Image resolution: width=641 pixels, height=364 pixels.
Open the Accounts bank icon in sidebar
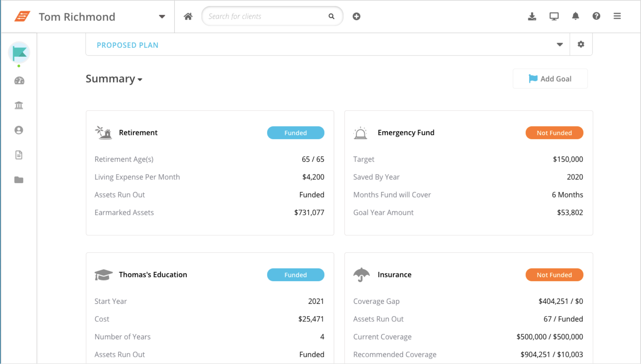[x=19, y=105]
